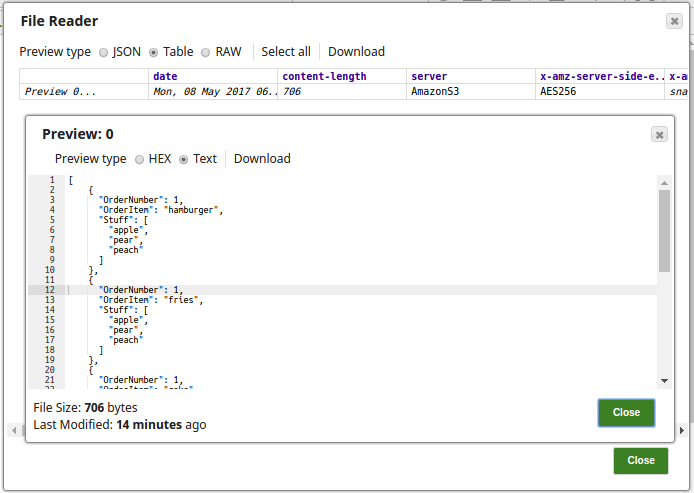Select the JSON preview type radio
Image resolution: width=694 pixels, height=493 pixels.
[104, 52]
